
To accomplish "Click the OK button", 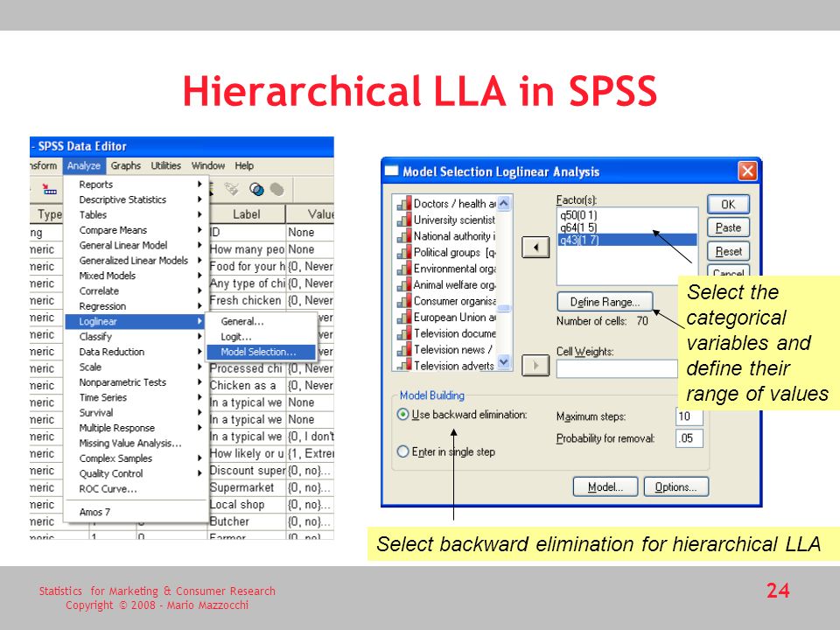I will coord(728,204).
